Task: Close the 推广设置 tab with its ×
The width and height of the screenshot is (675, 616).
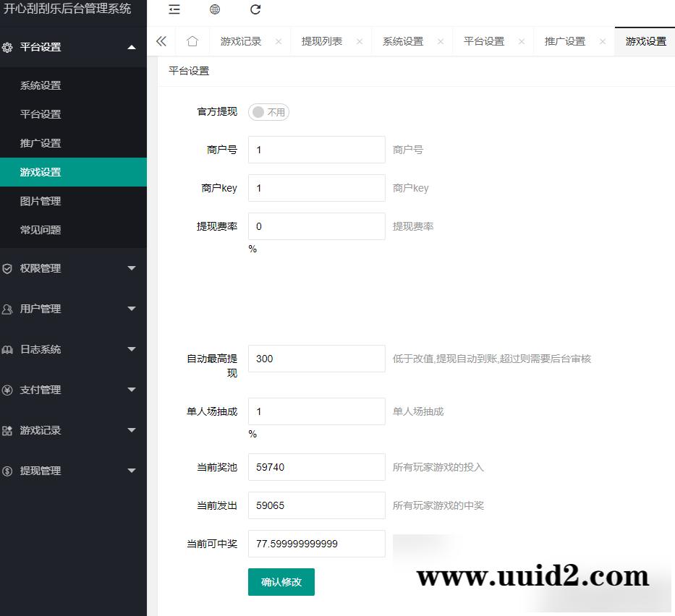Action: point(601,41)
